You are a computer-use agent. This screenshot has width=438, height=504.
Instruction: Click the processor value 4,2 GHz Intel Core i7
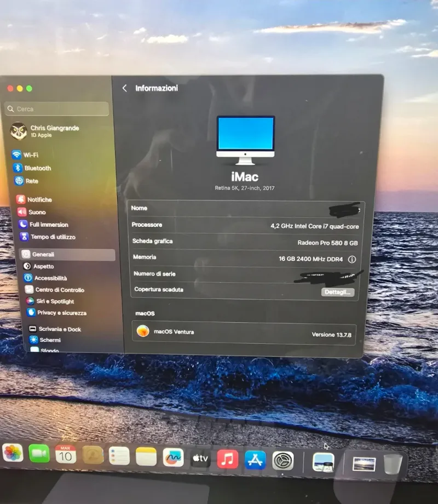(x=315, y=226)
